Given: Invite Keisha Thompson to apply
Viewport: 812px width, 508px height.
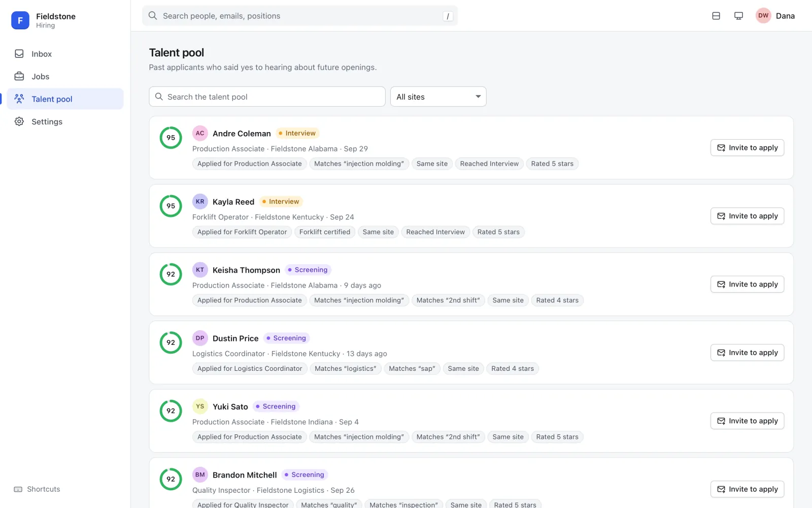Looking at the screenshot, I should (747, 284).
